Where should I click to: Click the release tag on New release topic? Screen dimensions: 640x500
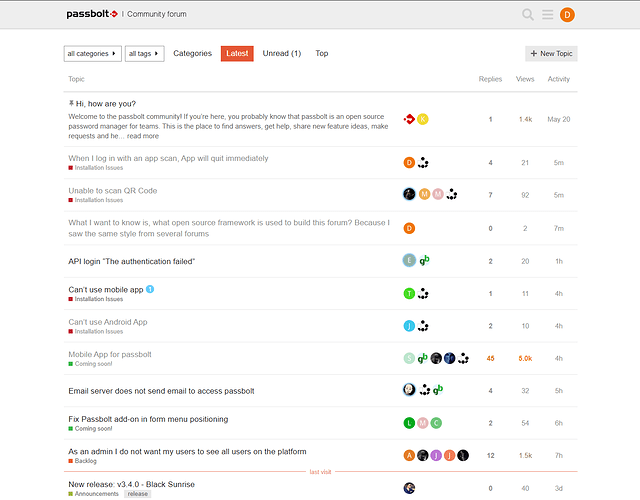138,493
